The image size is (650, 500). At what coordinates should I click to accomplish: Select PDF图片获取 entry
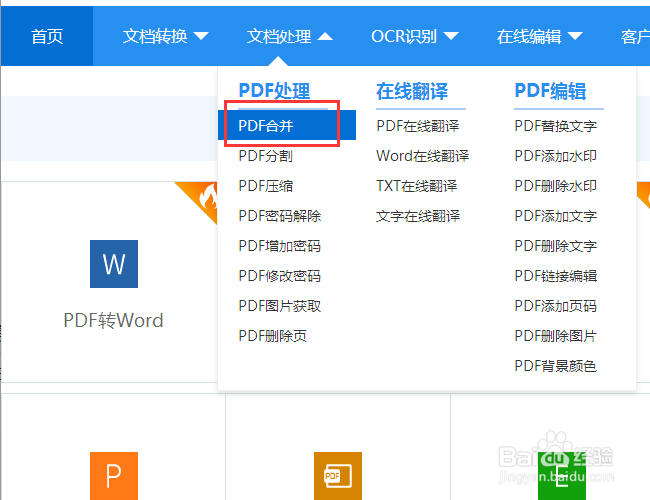click(x=280, y=306)
